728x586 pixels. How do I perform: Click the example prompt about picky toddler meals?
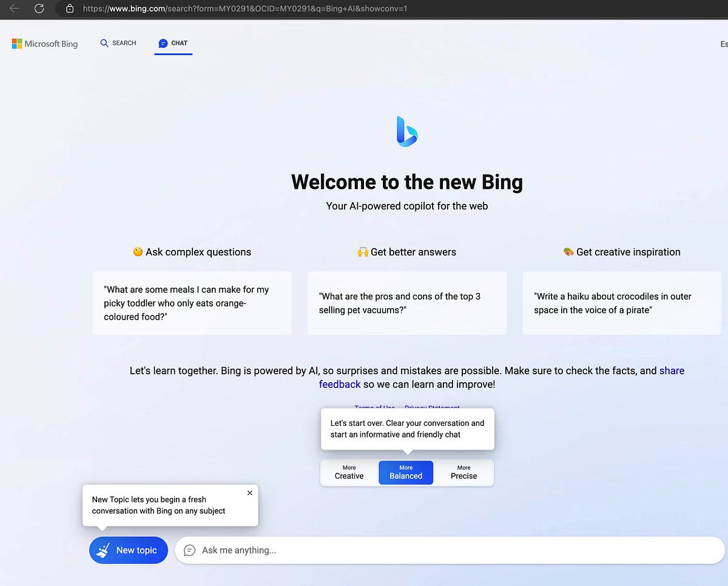(192, 303)
